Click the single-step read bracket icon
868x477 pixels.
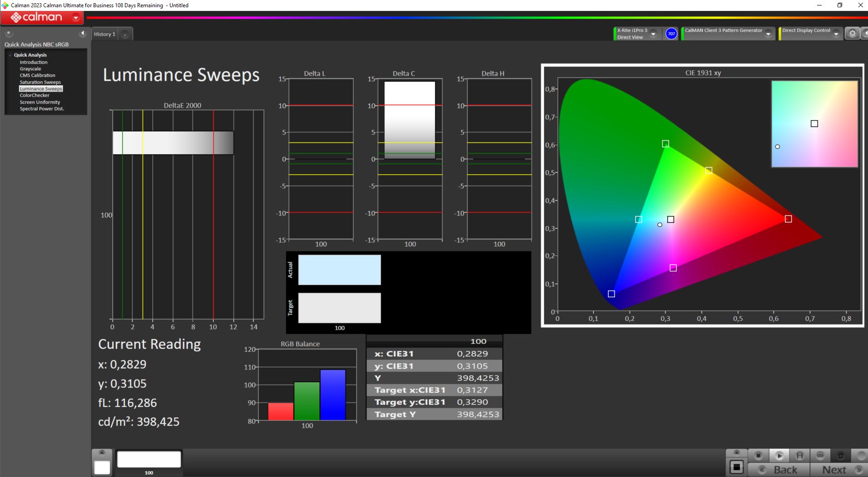[x=799, y=455]
